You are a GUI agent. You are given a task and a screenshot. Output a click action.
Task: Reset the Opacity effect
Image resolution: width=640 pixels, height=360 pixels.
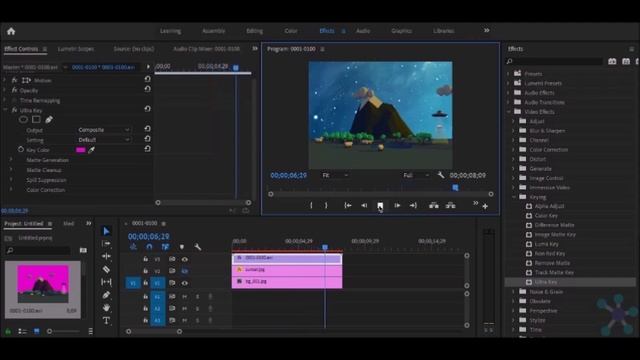[x=147, y=89]
